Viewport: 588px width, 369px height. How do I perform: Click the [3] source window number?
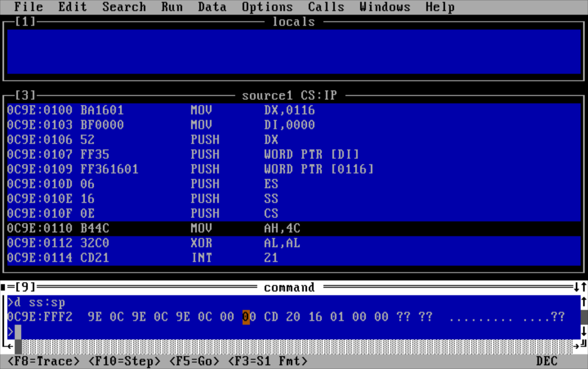pos(25,95)
